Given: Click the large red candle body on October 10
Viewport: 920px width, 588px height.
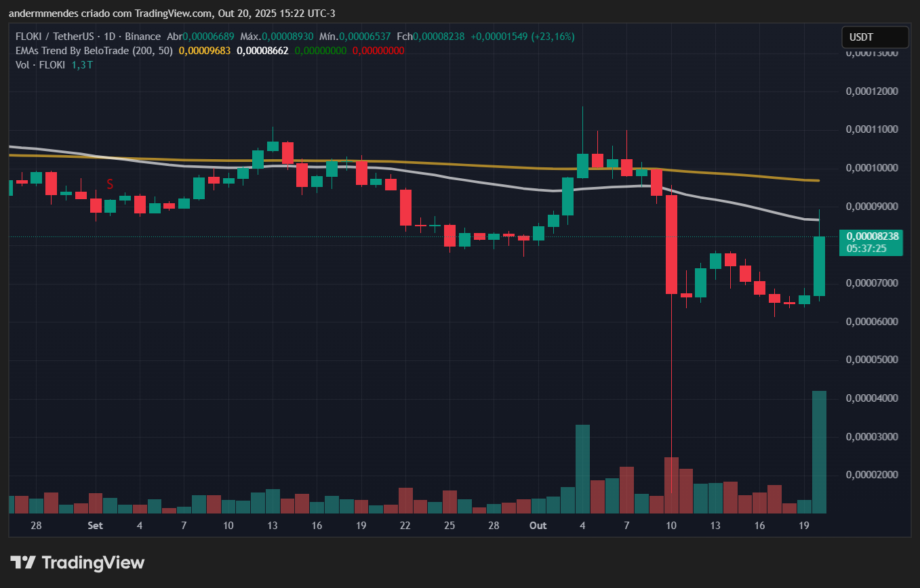Looking at the screenshot, I should pos(671,244).
